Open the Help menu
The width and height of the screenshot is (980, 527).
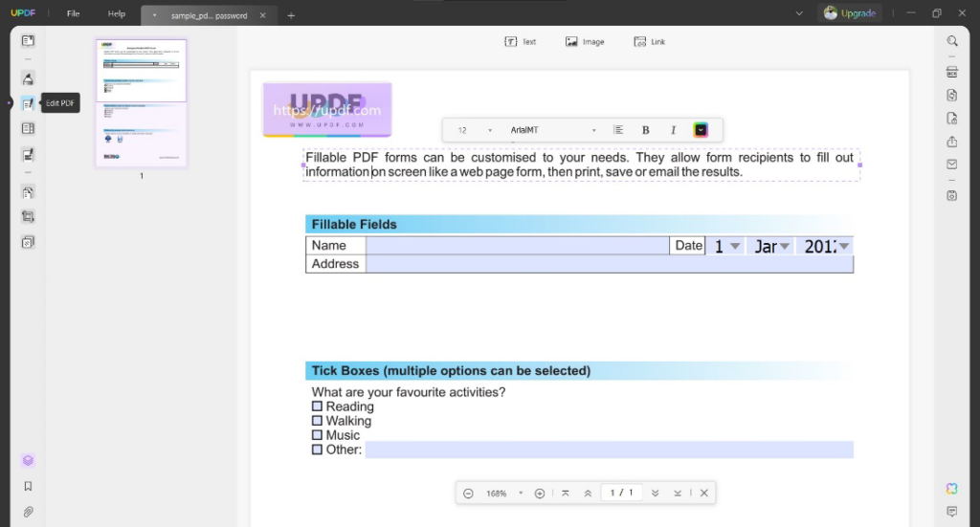click(116, 13)
